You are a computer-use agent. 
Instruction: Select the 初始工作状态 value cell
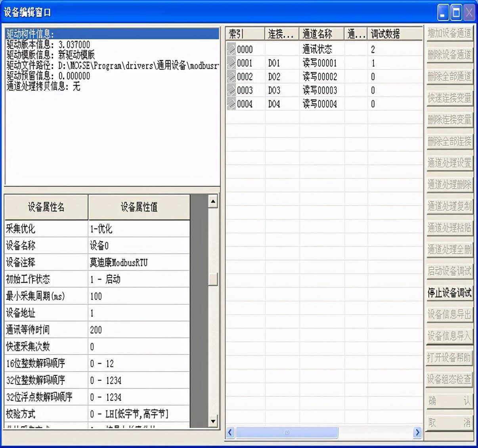[139, 280]
